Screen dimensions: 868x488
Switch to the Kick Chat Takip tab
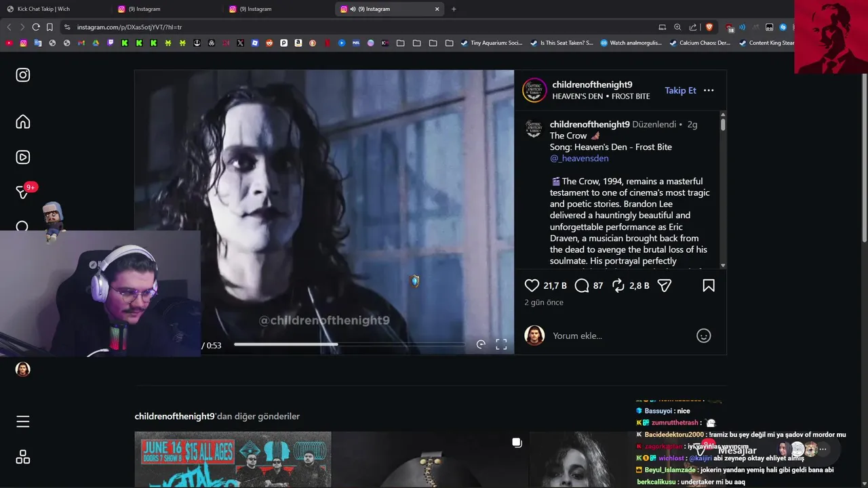click(x=54, y=9)
